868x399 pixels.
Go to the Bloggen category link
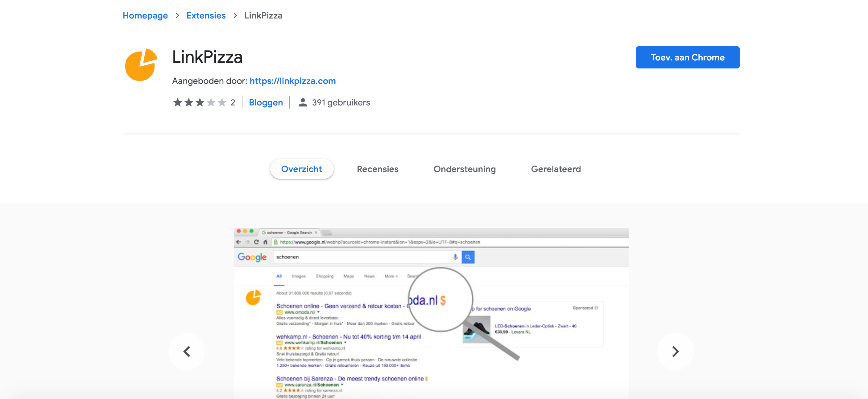click(266, 102)
